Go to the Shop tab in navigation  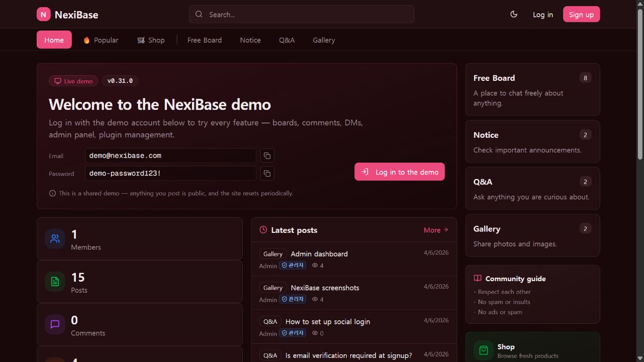click(151, 40)
